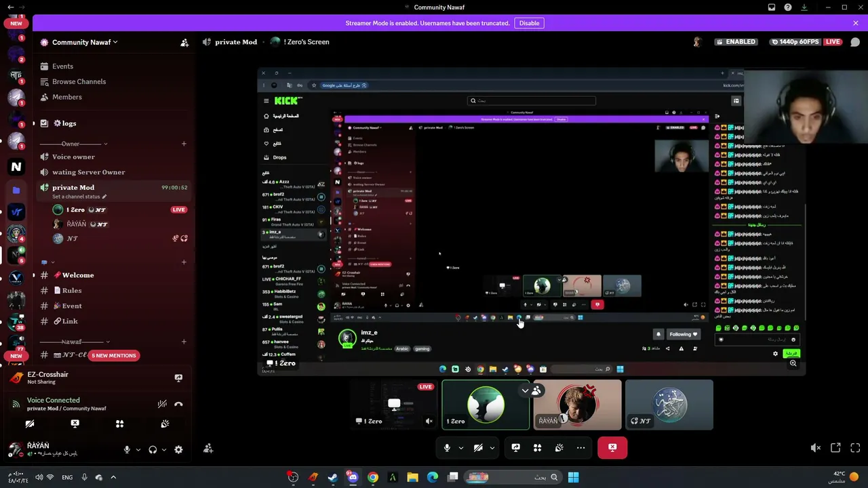
Task: Click the red stop-watching stream button
Action: [x=612, y=447]
